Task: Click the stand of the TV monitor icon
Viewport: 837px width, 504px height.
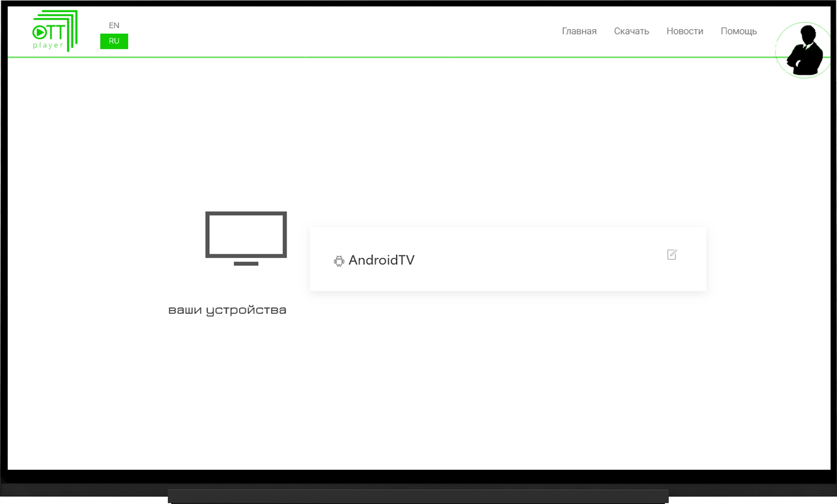Action: 246,263
